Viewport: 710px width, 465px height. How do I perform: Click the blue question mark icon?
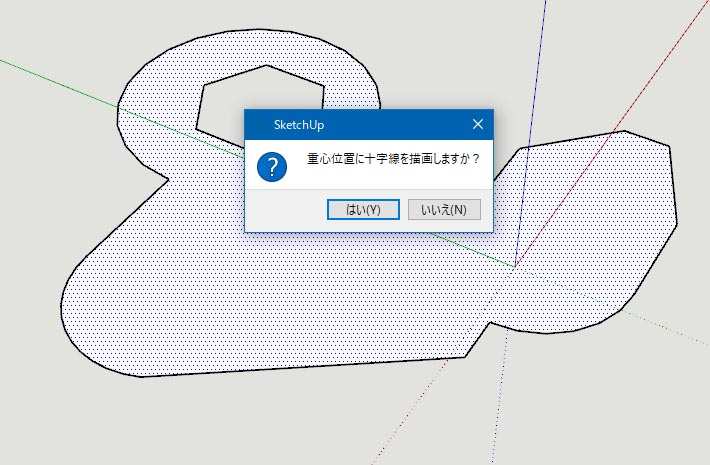[272, 167]
